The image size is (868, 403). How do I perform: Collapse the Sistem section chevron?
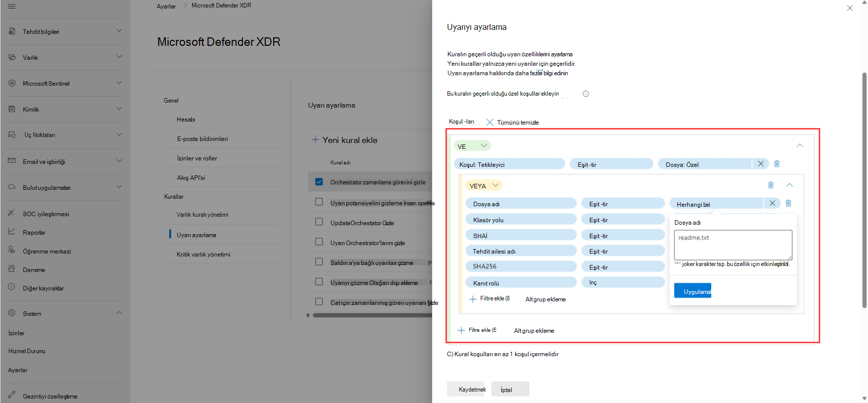119,313
